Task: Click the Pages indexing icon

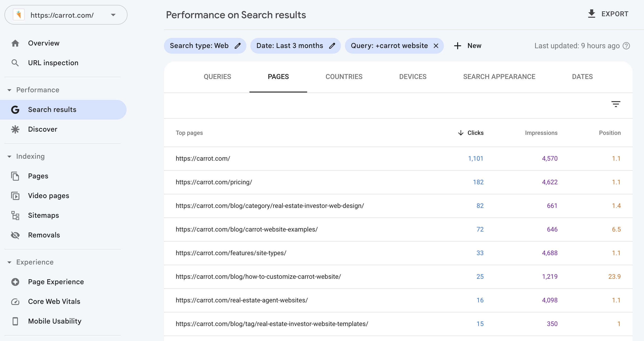Action: coord(15,176)
